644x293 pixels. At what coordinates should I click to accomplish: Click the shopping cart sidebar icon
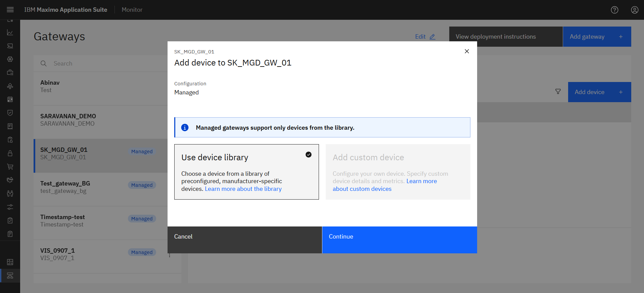pyautogui.click(x=10, y=167)
